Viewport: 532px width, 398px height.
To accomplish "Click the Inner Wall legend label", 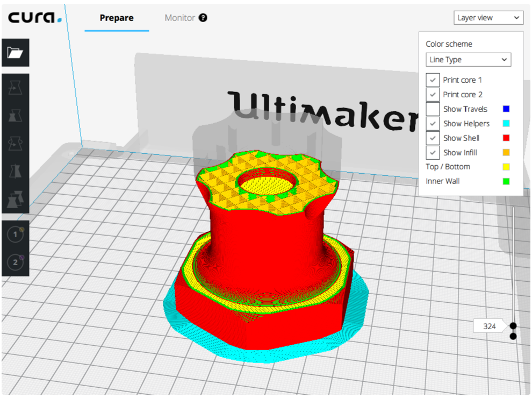I will [443, 181].
